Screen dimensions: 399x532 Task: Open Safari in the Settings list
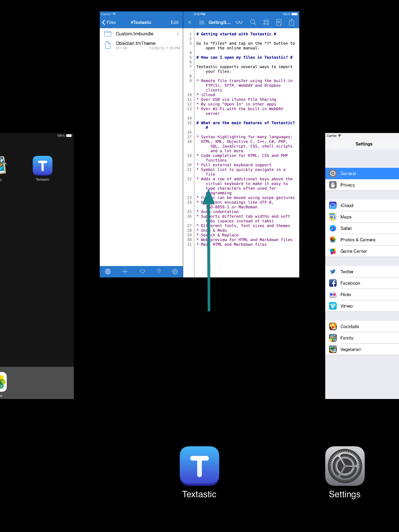click(x=362, y=228)
